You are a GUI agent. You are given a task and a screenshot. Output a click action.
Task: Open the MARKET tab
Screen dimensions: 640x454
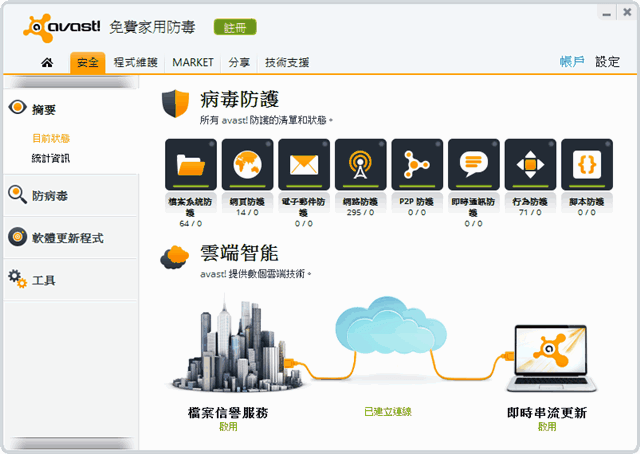193,62
